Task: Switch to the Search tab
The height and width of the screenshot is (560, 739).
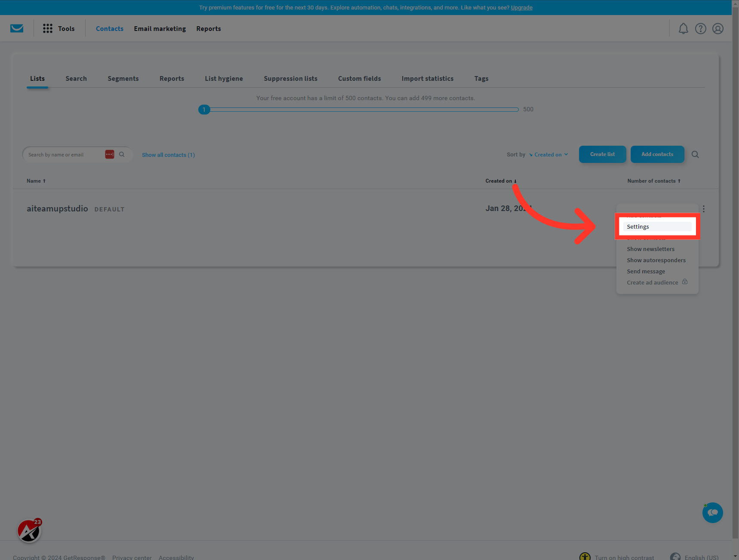Action: (76, 79)
